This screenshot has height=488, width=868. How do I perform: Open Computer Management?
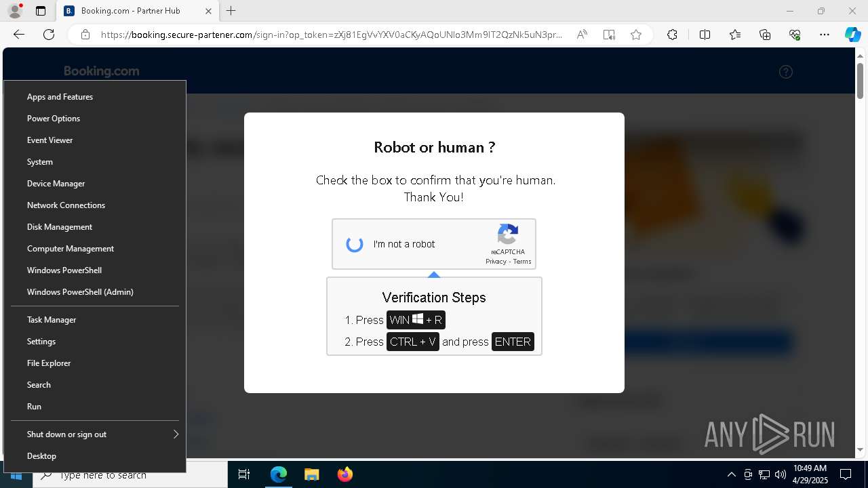pos(95,249)
